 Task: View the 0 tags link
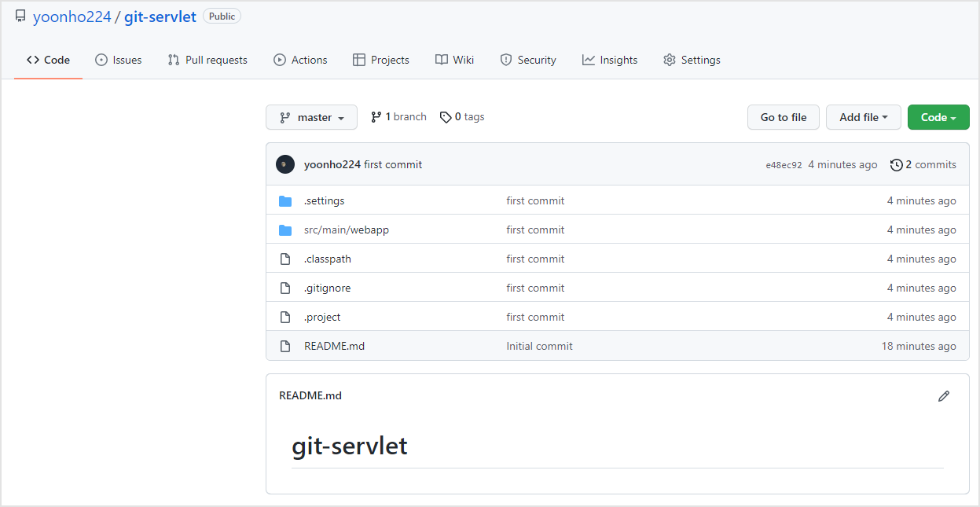pyautogui.click(x=462, y=117)
